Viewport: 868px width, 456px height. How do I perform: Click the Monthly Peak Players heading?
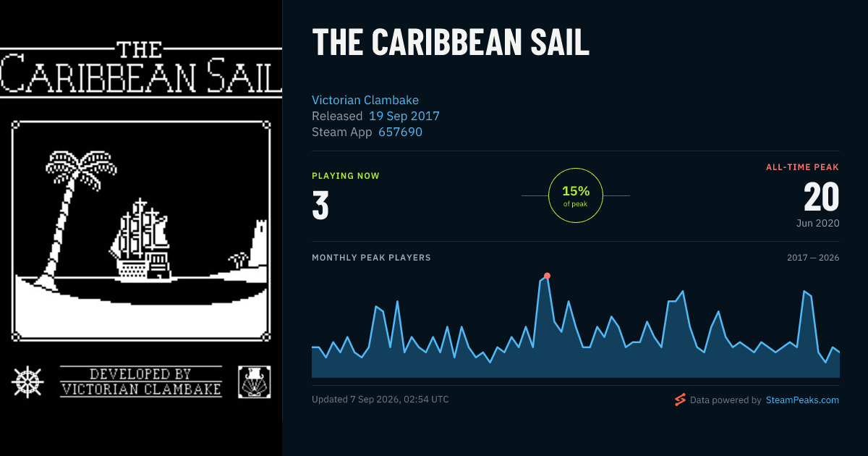coord(371,258)
